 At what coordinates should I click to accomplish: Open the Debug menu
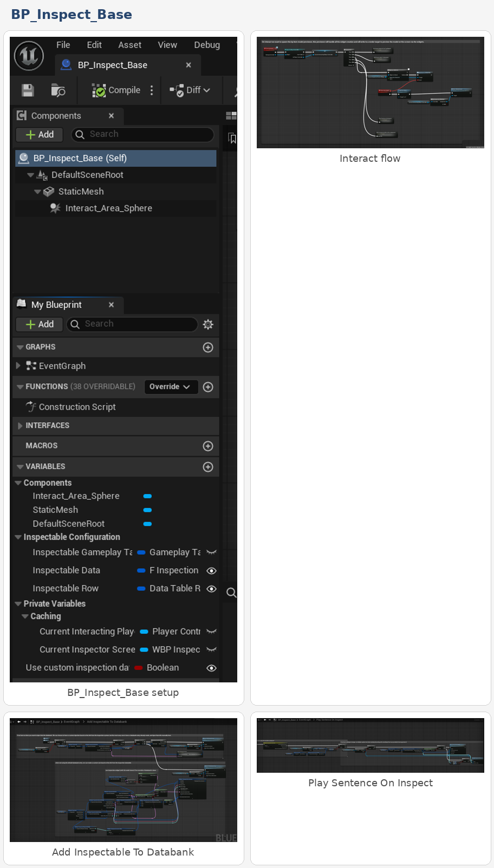pyautogui.click(x=207, y=45)
